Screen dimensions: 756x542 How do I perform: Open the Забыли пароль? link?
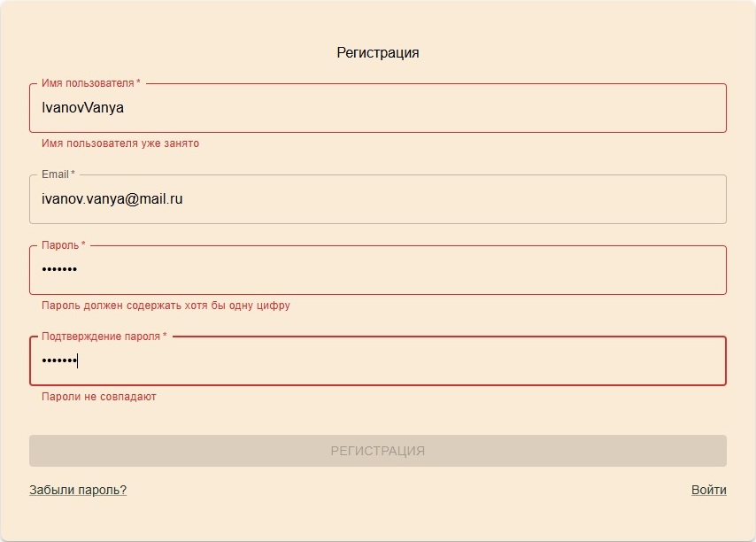(x=78, y=490)
